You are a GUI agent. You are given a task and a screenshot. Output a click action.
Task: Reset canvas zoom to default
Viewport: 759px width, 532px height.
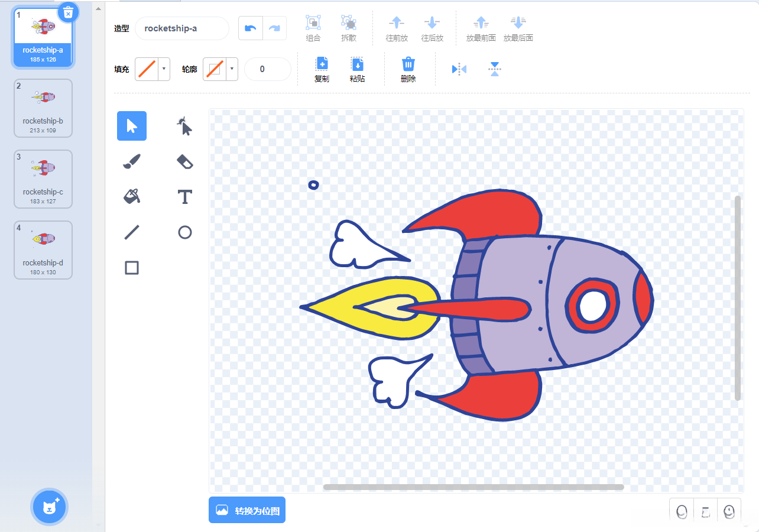[x=705, y=511]
